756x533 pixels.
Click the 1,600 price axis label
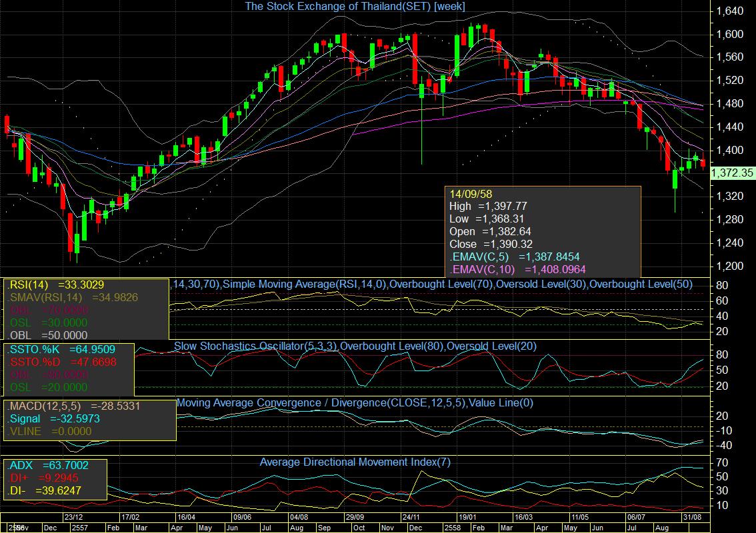click(730, 34)
